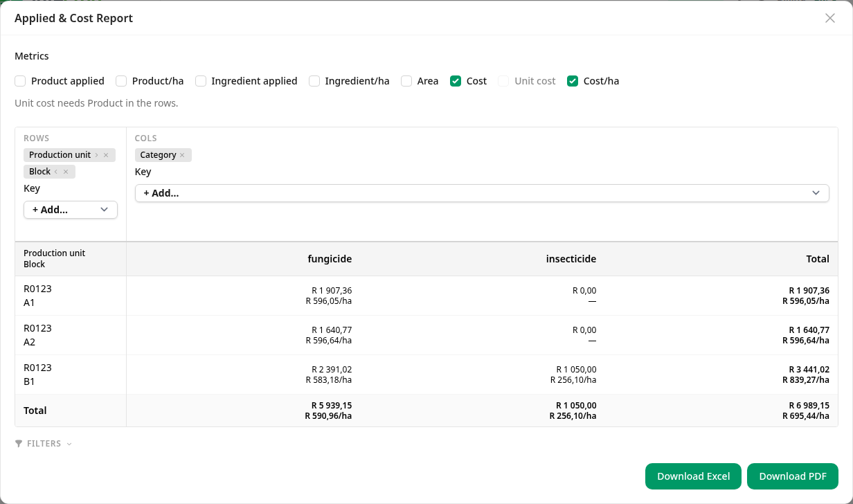Viewport: 853px width, 504px height.
Task: Click fungicide cost R 1 640,77
Action: [332, 330]
